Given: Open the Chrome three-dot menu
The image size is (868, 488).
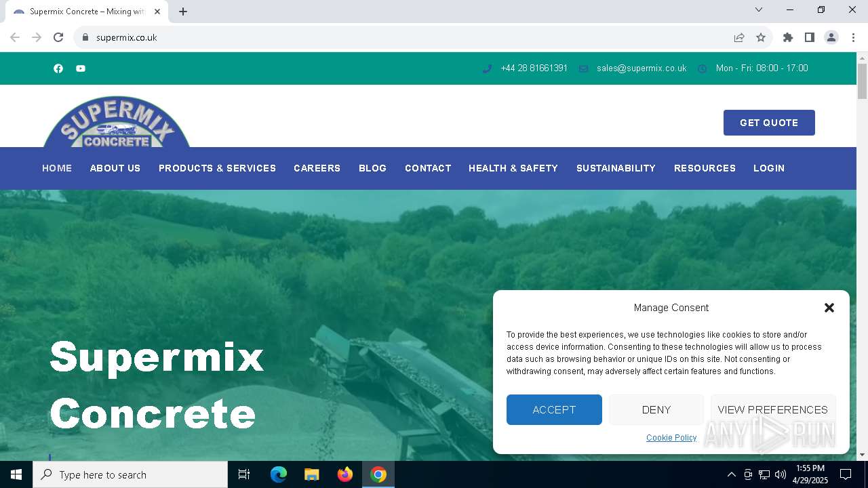Looking at the screenshot, I should click(853, 37).
